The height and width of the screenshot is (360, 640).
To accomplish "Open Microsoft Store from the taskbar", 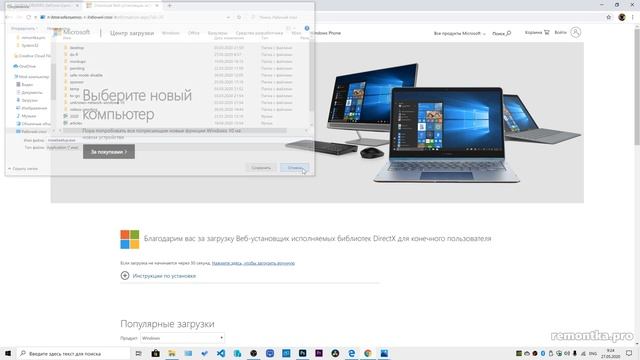I will click(156, 353).
